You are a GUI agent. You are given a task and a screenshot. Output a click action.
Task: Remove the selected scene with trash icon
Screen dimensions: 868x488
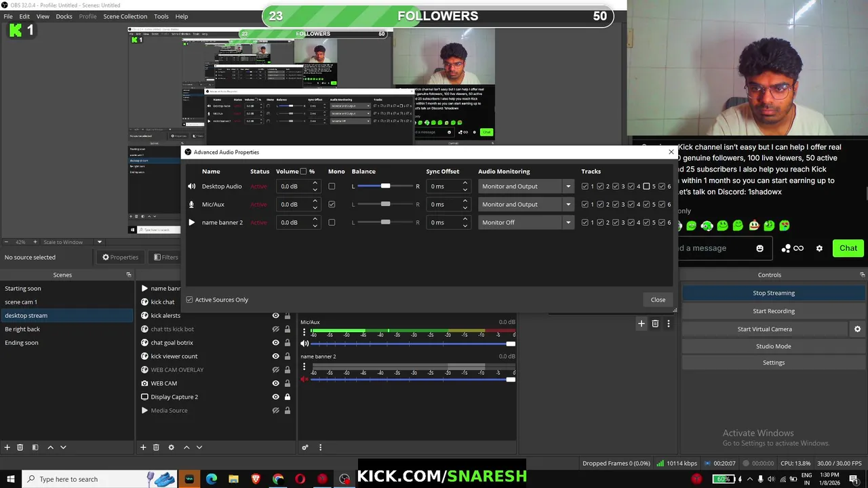[x=20, y=447]
